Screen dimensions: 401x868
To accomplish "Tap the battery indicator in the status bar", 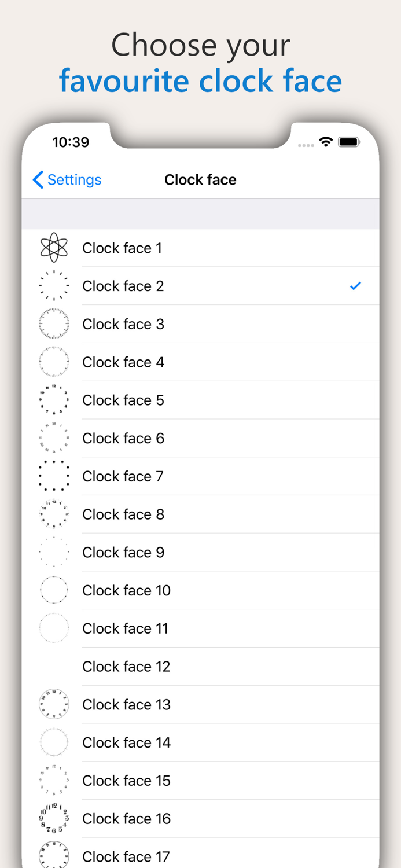I will pos(349,141).
